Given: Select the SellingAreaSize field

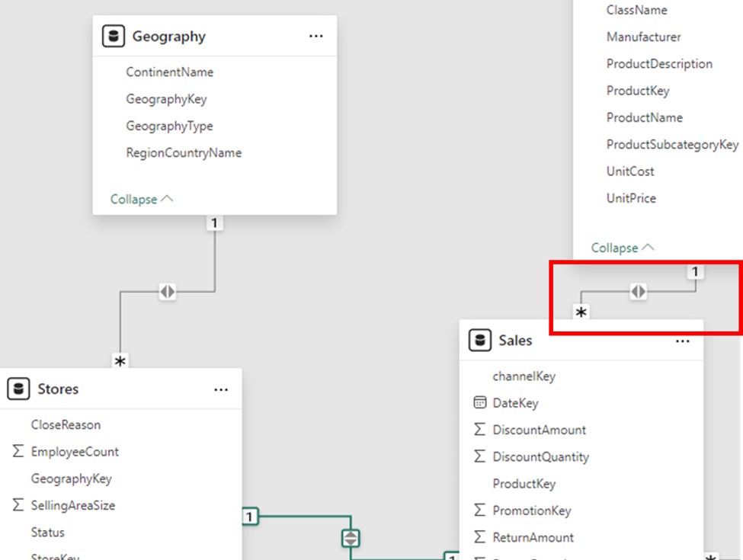Looking at the screenshot, I should point(73,505).
